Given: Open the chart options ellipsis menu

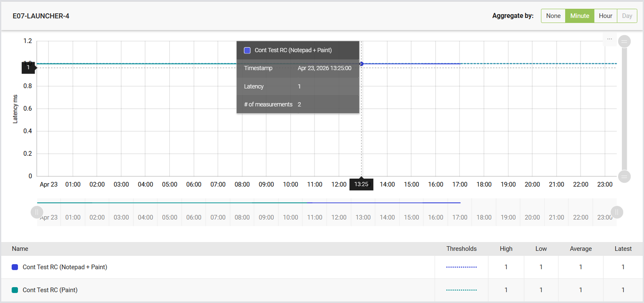Looking at the screenshot, I should (x=609, y=39).
